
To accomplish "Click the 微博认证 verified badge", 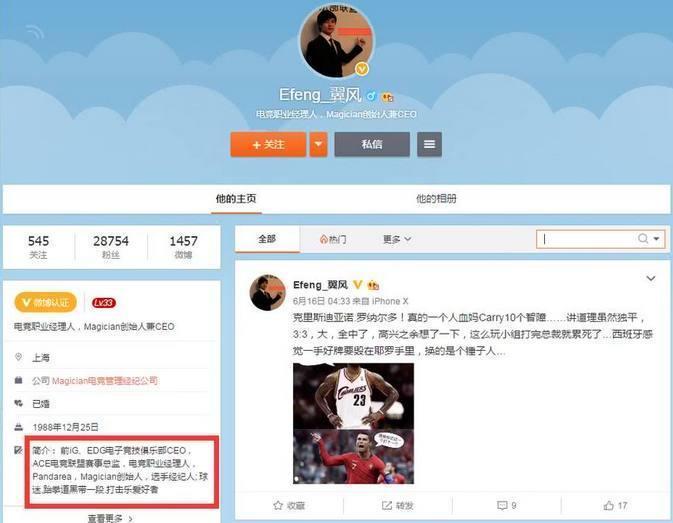I will coord(45,302).
